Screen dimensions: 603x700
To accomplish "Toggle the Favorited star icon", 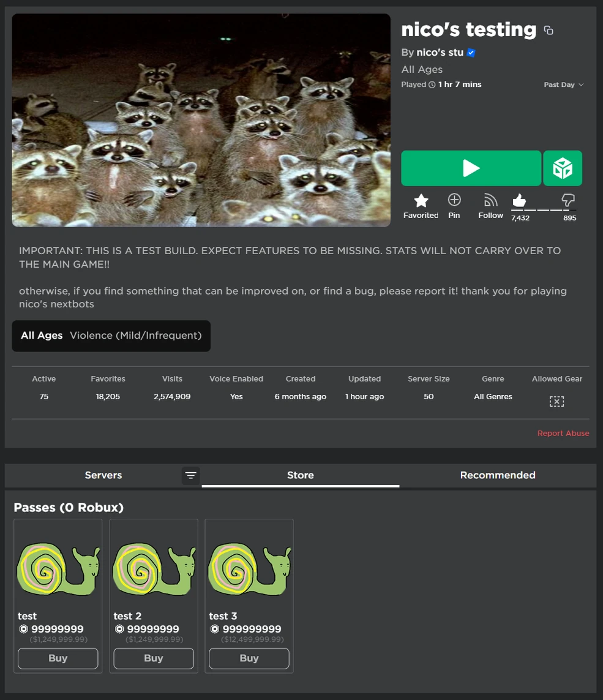I will pos(421,201).
